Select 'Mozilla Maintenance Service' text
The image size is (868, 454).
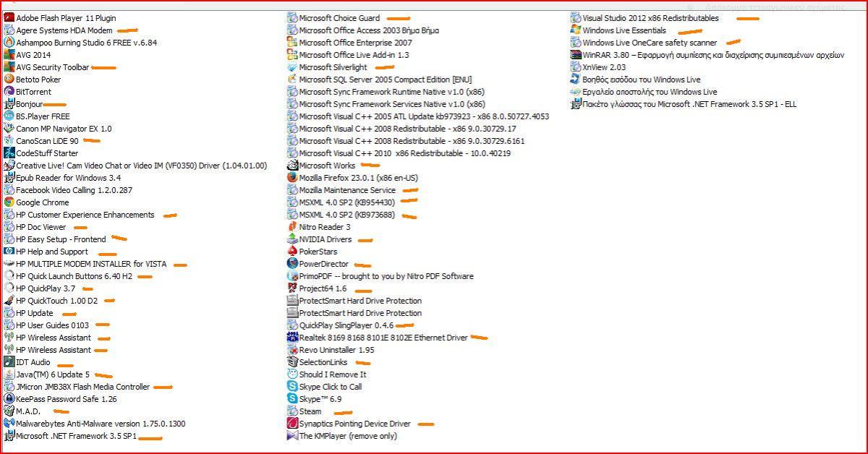click(x=347, y=190)
